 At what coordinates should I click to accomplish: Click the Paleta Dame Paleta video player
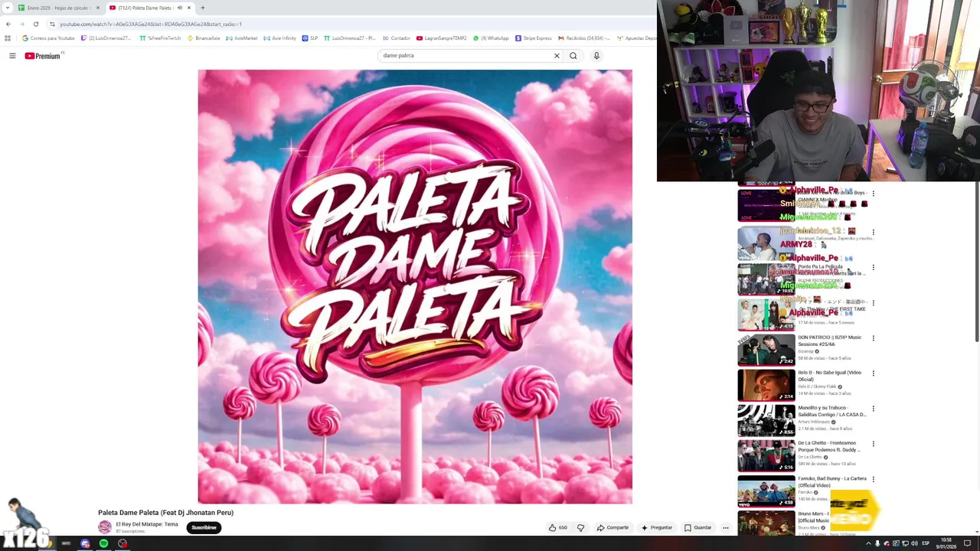point(415,287)
